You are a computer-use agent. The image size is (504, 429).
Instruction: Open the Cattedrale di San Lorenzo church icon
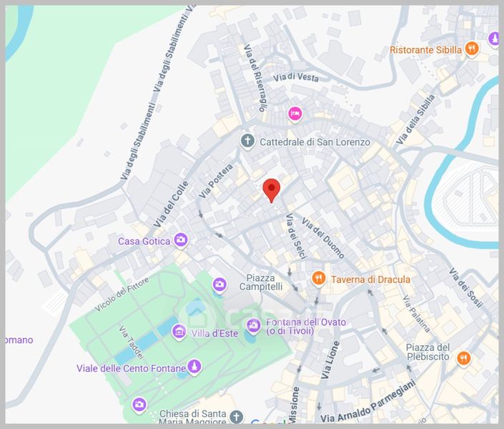point(247,142)
